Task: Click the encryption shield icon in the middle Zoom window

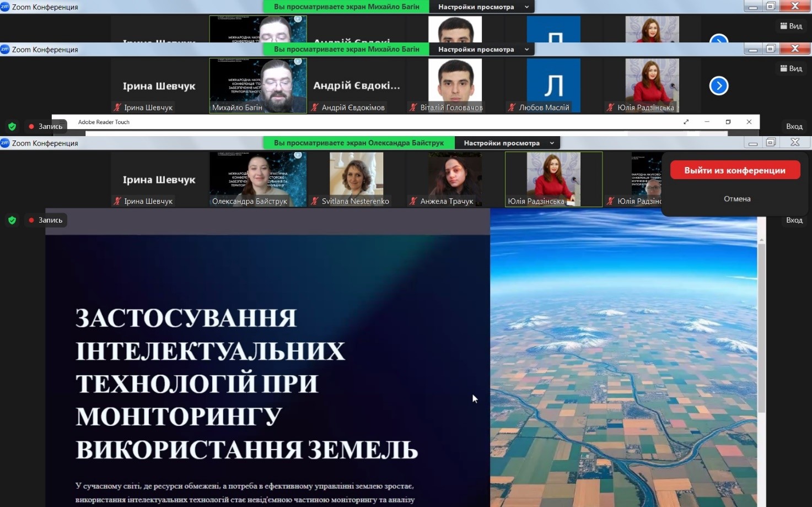Action: pos(12,127)
